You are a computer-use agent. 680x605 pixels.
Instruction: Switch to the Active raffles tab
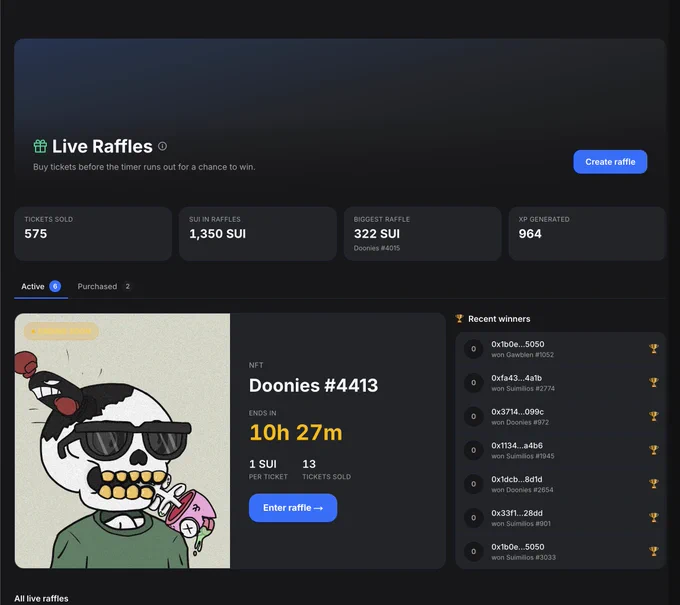coord(41,286)
